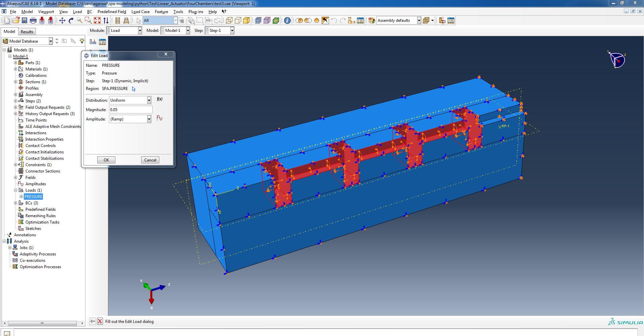Switch to the Results tab
The image size is (644, 336).
tap(27, 32)
